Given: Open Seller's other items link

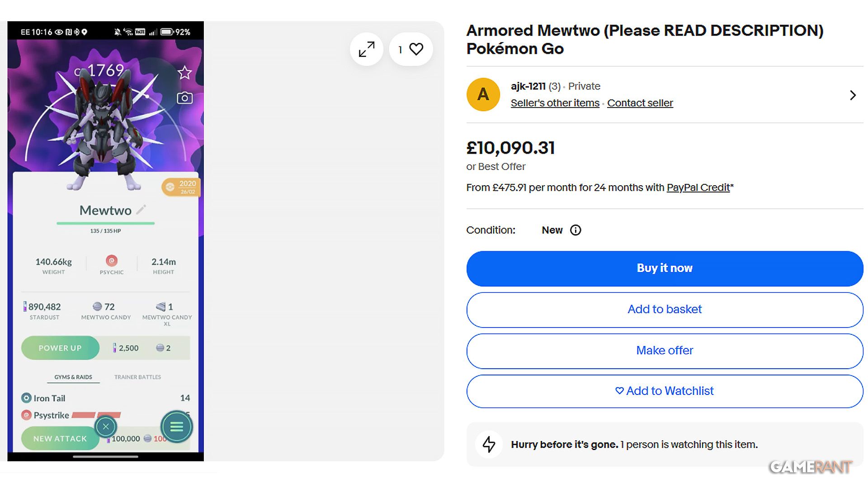Looking at the screenshot, I should (555, 103).
